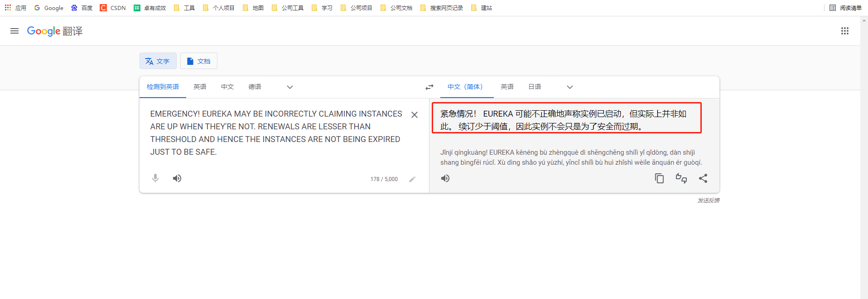Listen to the source text
868x299 pixels.
[x=177, y=178]
